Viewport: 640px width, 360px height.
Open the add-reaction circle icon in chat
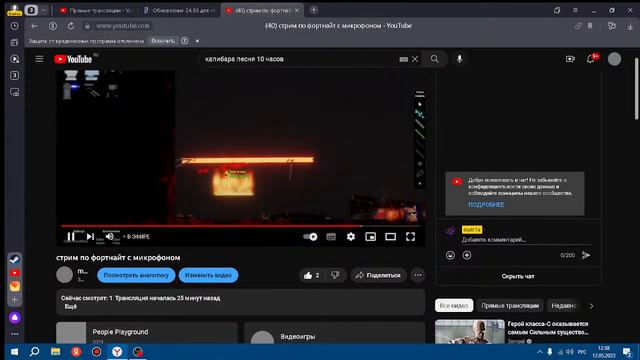[x=467, y=255]
